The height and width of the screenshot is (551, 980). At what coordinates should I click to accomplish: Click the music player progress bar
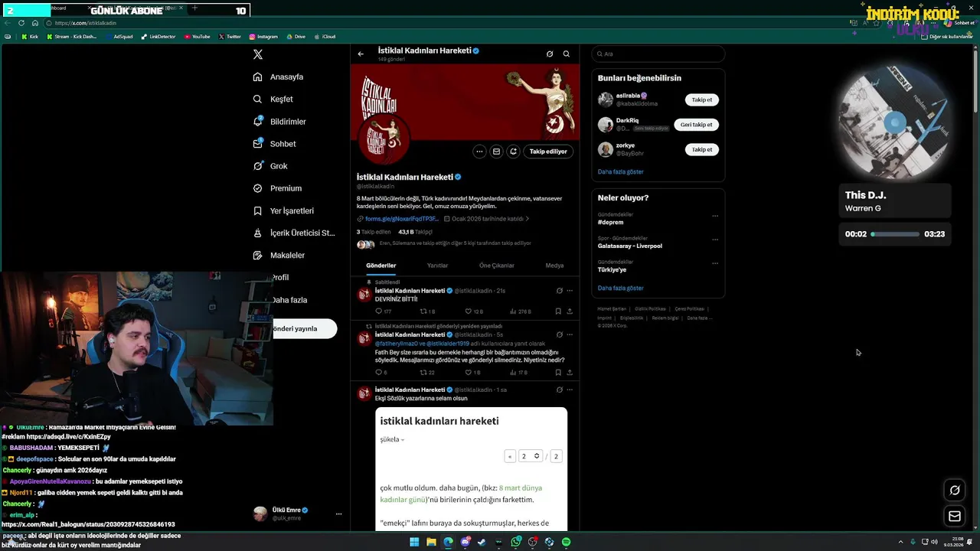895,234
